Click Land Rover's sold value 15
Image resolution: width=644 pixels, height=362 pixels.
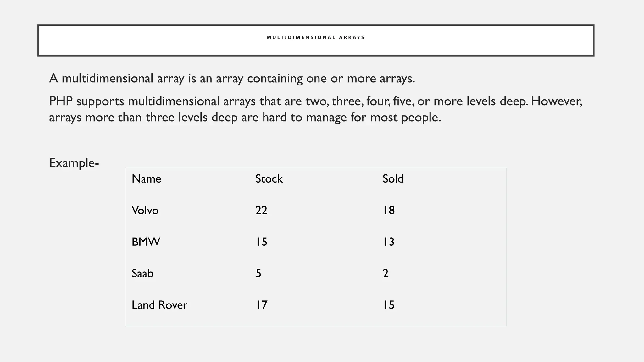(389, 305)
